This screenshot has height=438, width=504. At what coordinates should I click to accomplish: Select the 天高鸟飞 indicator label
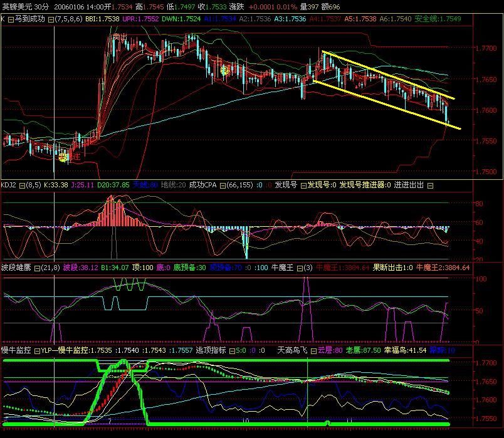tap(292, 350)
